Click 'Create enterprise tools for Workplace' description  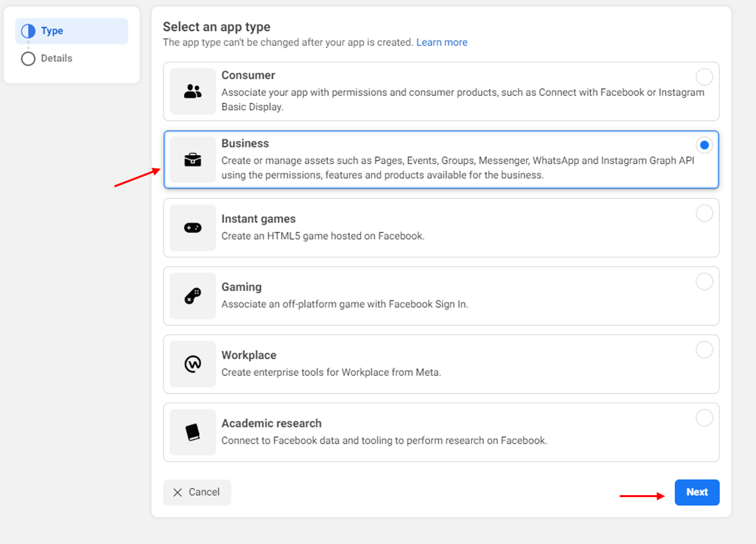(331, 372)
